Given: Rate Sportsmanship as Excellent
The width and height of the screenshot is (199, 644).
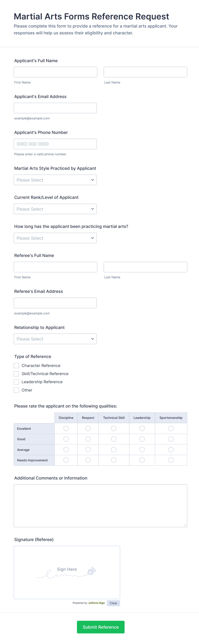Looking at the screenshot, I should 171,428.
